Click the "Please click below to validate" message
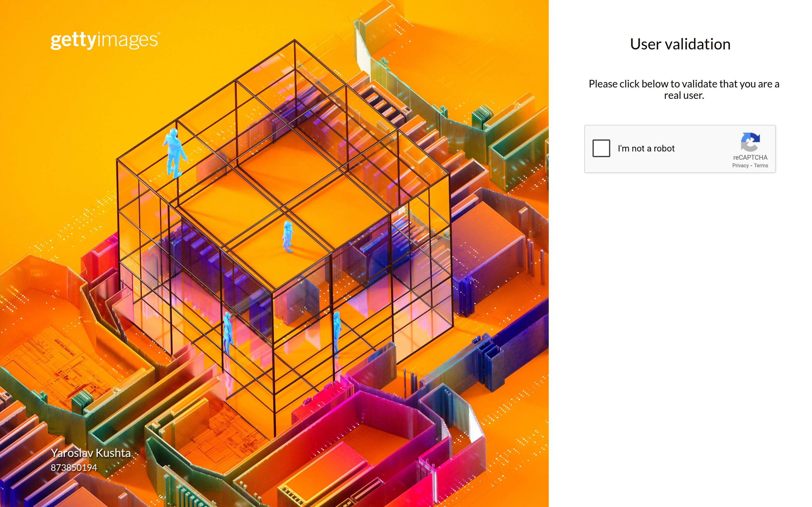This screenshot has width=812, height=507. 684,90
